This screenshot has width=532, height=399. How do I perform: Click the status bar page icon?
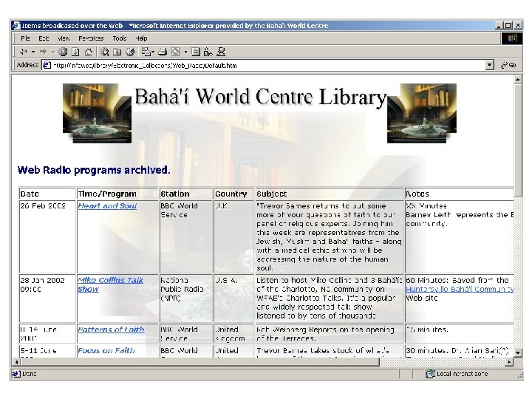coord(16,374)
